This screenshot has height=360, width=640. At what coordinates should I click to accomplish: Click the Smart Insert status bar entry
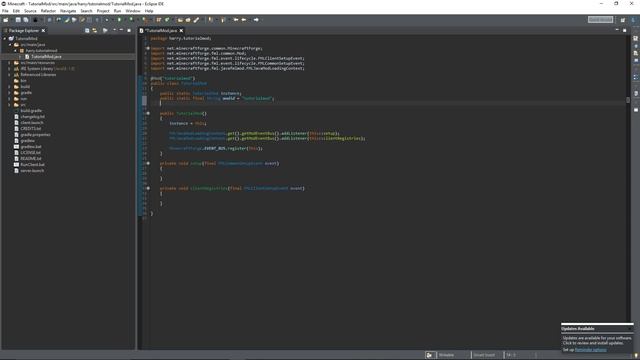pyautogui.click(x=484, y=355)
